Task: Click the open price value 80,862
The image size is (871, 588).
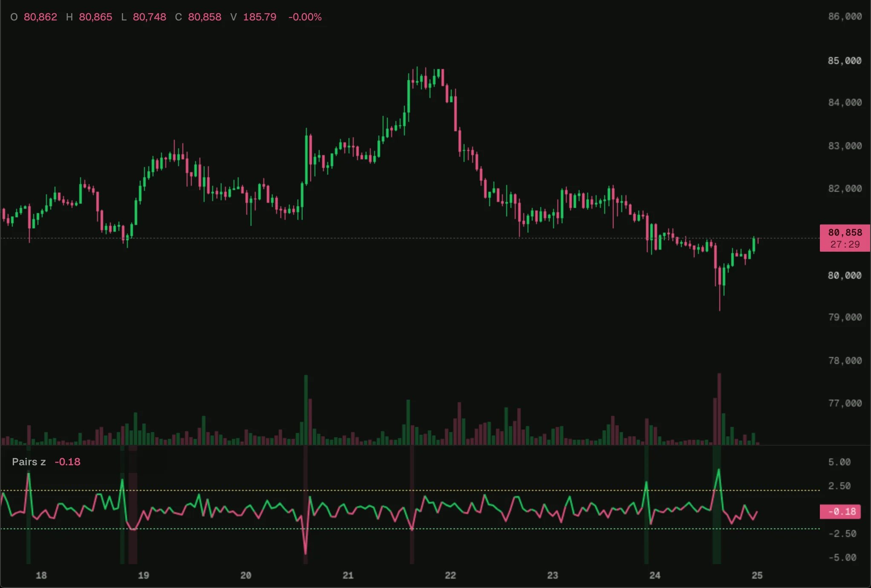Action: tap(40, 17)
